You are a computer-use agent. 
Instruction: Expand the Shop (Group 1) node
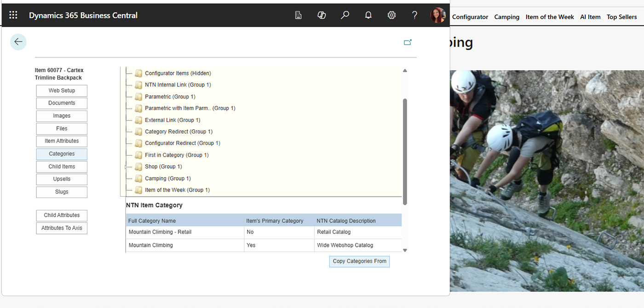click(126, 167)
